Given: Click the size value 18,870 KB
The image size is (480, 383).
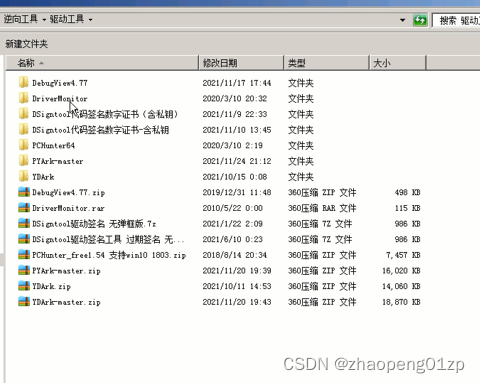Looking at the screenshot, I should pyautogui.click(x=401, y=302).
